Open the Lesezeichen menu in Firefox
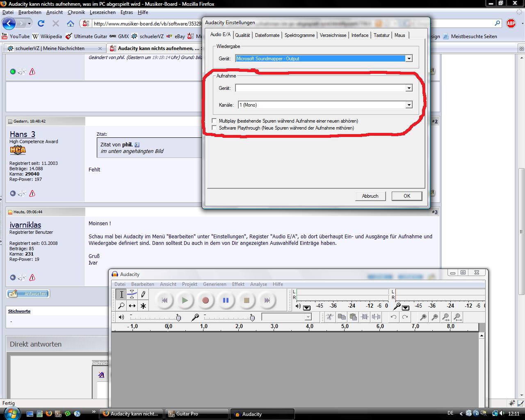Viewport: 525px width, 420px height. pyautogui.click(x=103, y=12)
